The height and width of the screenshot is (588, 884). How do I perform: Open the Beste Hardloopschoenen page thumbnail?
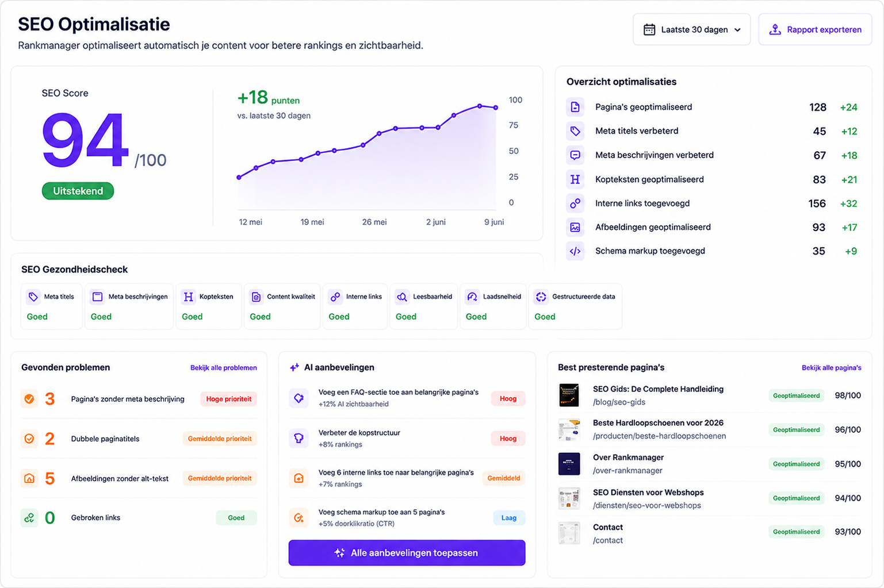point(569,429)
